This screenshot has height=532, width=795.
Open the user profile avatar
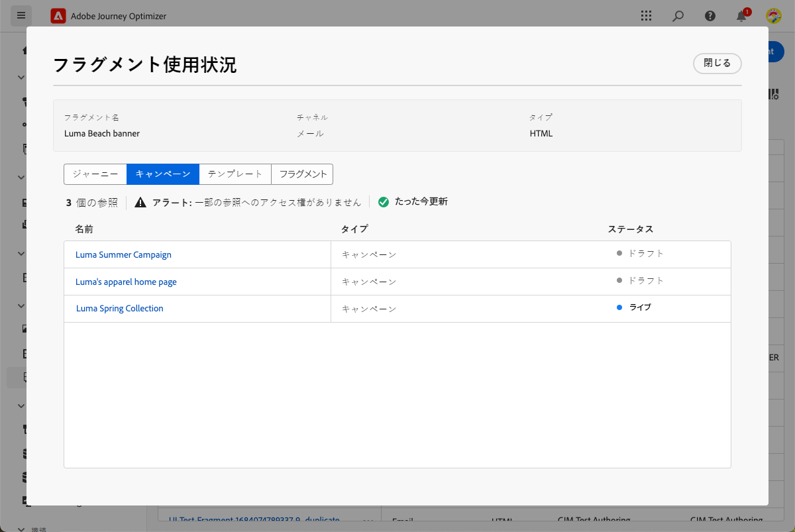[x=773, y=16]
